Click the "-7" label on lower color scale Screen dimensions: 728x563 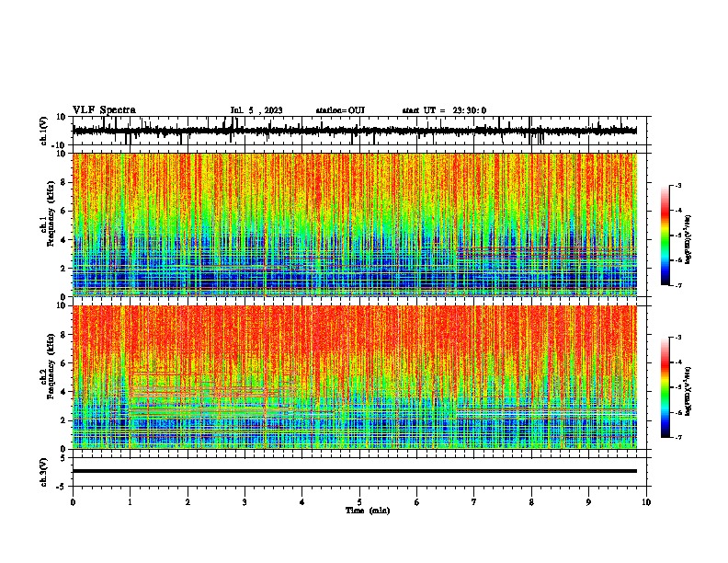(677, 438)
